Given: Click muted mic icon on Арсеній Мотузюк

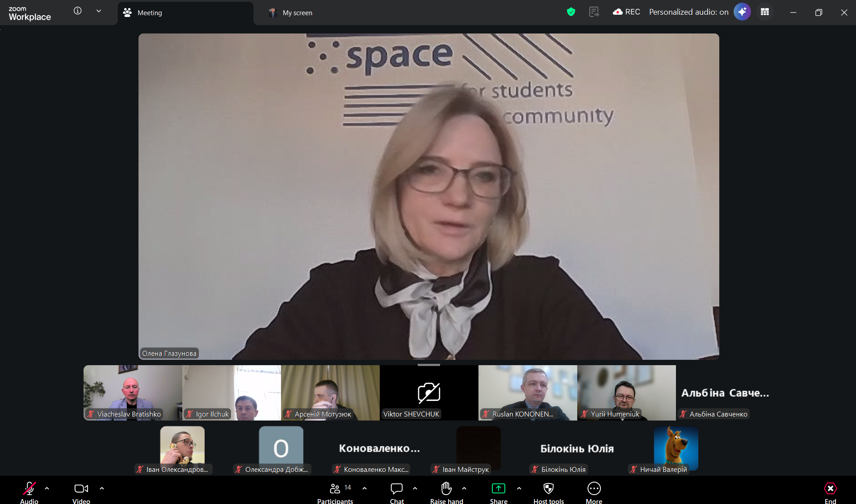Looking at the screenshot, I should coord(288,414).
